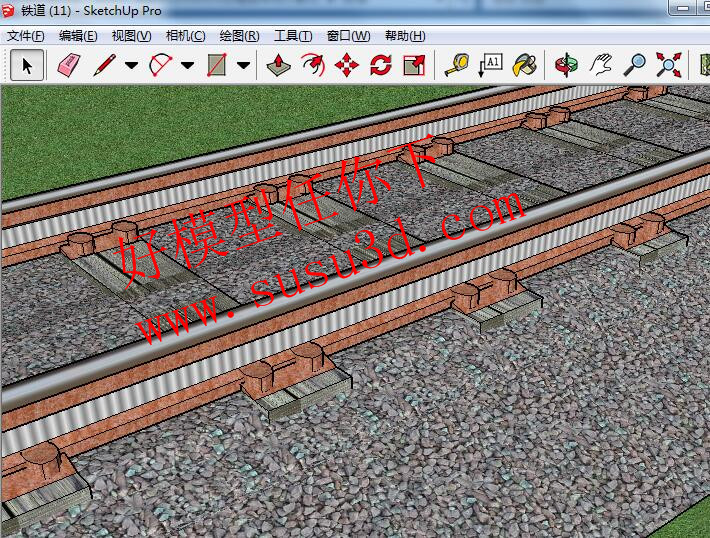Open the 视图(V) menu
This screenshot has height=538, width=710.
(x=132, y=36)
